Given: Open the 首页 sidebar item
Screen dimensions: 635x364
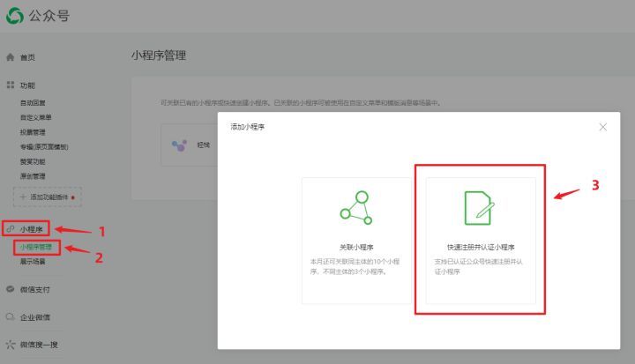Looking at the screenshot, I should (x=27, y=57).
